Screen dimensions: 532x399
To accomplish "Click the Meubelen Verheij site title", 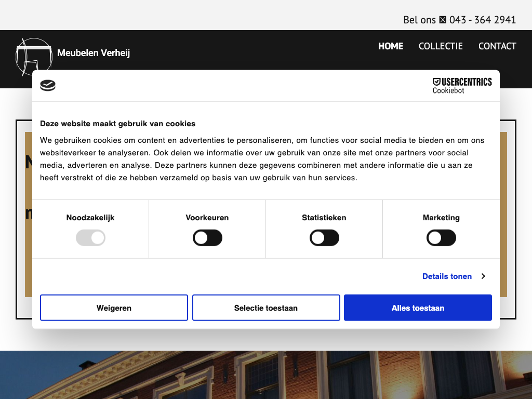I will (x=94, y=53).
